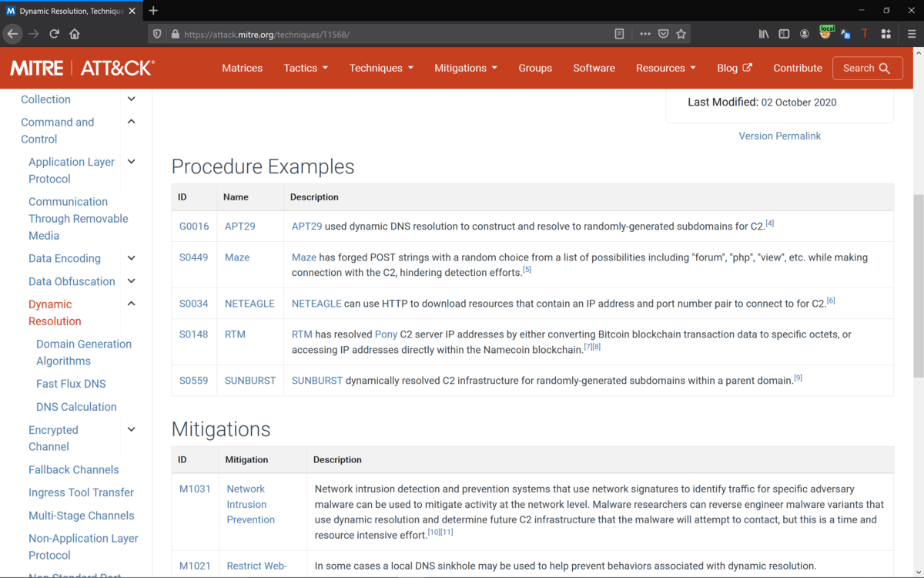Open citation [4] for APT29

pyautogui.click(x=770, y=223)
